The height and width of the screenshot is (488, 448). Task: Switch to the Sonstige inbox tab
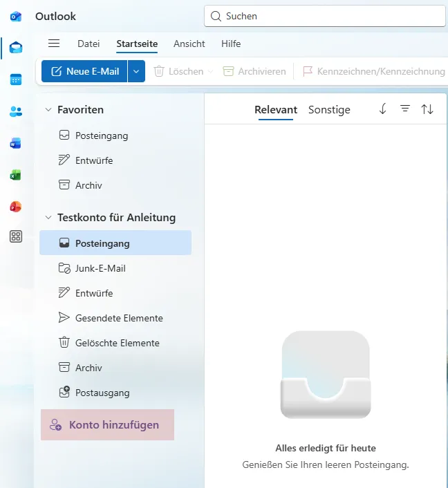(x=329, y=110)
